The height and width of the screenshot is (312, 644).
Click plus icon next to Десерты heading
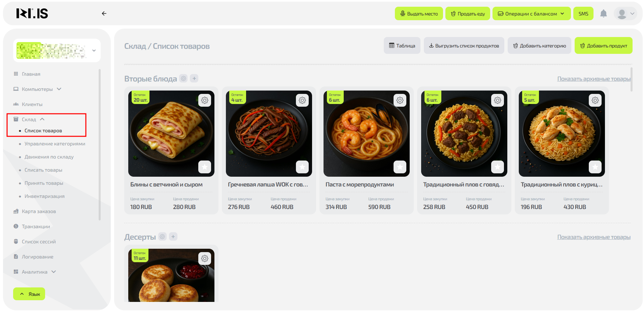click(x=173, y=237)
